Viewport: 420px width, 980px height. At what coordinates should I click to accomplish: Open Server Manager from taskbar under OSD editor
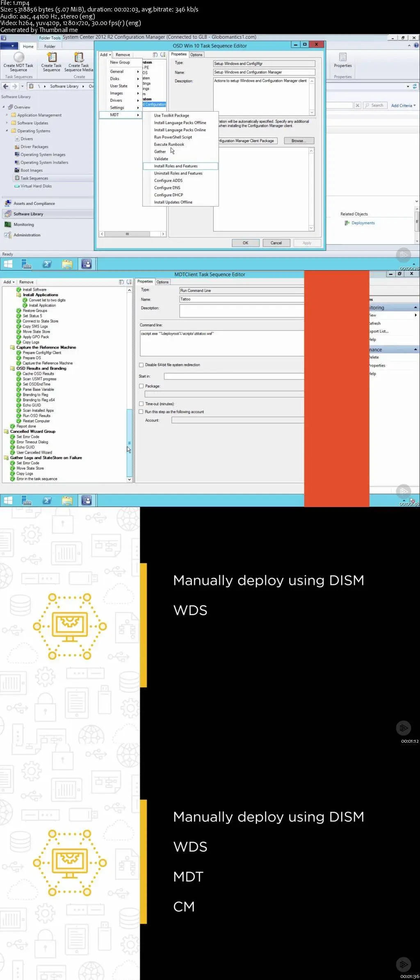(27, 264)
